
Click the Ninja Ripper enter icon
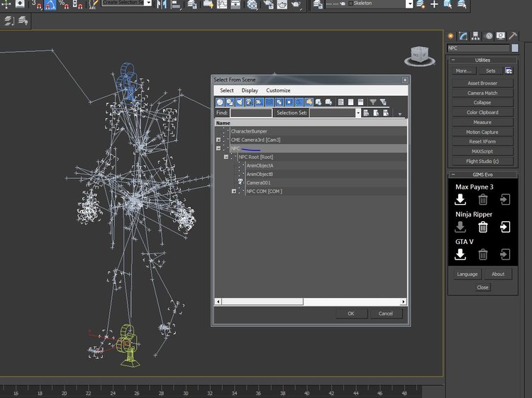tap(505, 227)
